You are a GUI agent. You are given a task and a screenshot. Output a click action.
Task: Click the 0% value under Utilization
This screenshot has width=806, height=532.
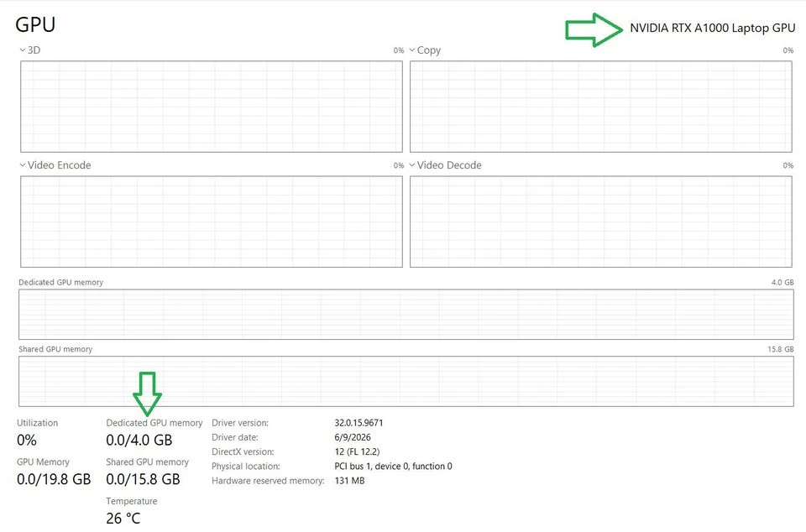(27, 440)
